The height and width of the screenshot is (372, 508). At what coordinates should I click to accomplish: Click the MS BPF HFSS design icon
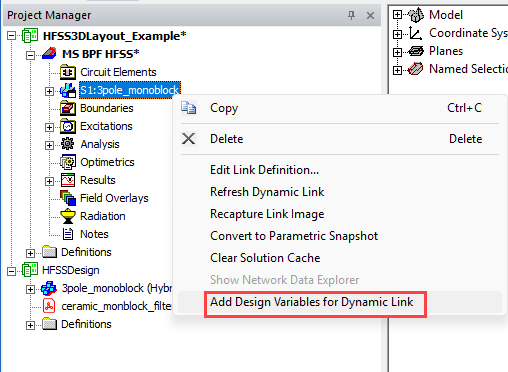click(49, 54)
